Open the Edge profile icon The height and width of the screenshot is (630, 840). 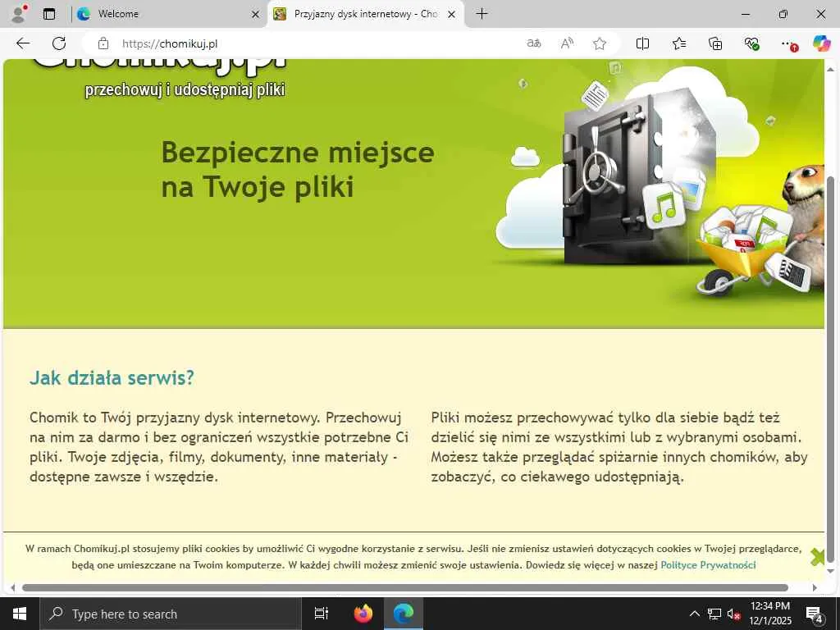[x=19, y=14]
